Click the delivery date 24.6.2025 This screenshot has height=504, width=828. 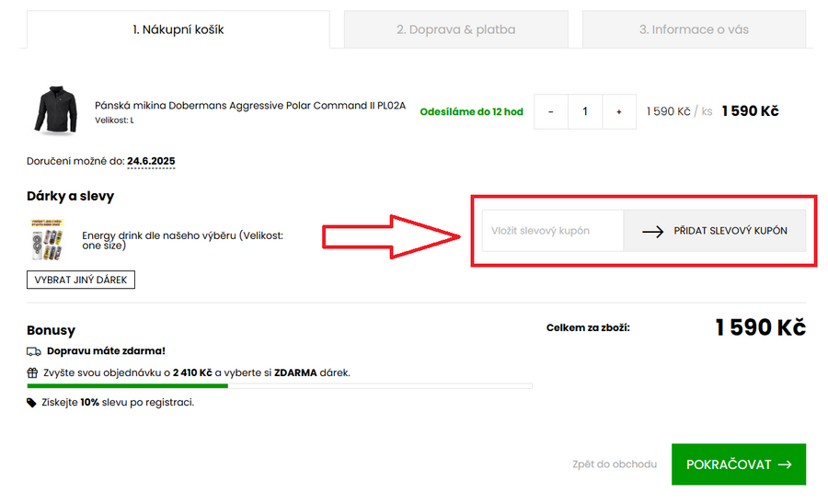tap(151, 161)
